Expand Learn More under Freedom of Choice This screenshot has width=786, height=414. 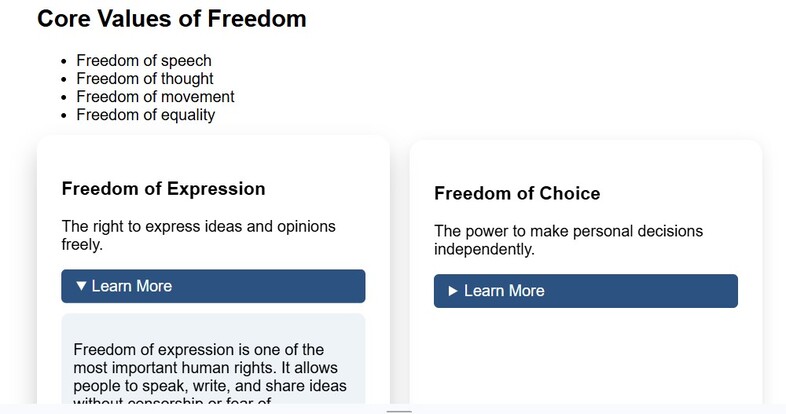[585, 291]
